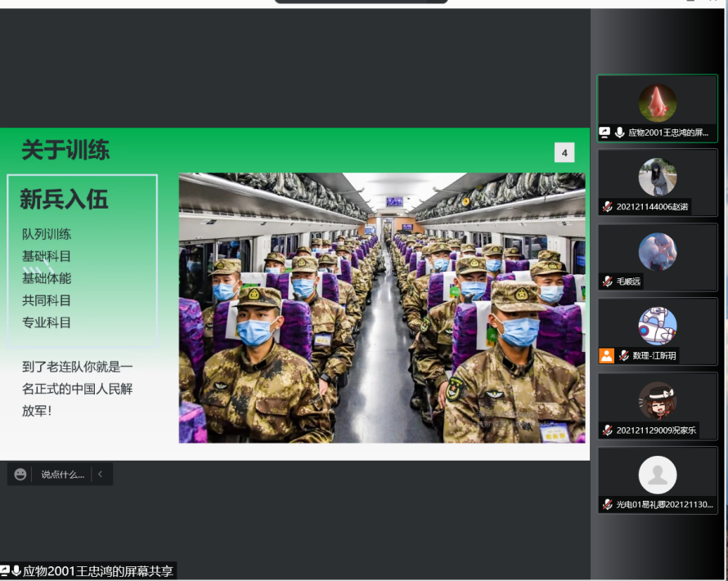Click muted mic icon beside 202121129009况家乐
Viewport: 728px width, 581px height.
(608, 430)
